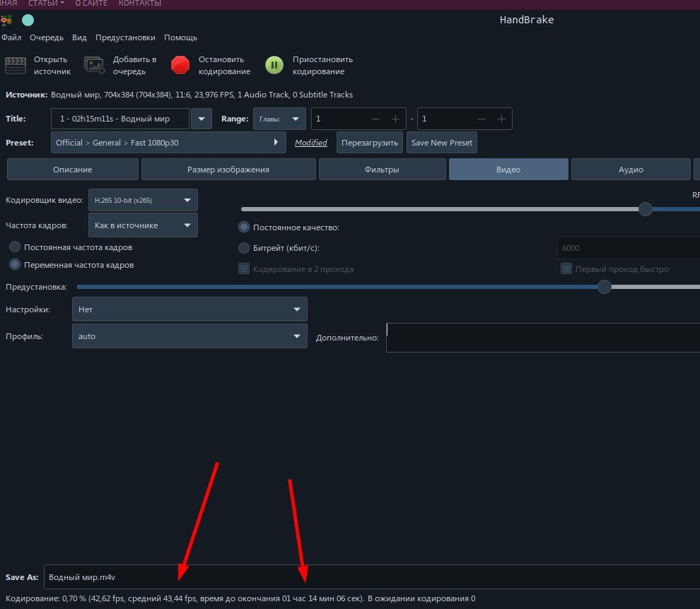
Task: Click the Title field Водный мир
Action: 120,119
